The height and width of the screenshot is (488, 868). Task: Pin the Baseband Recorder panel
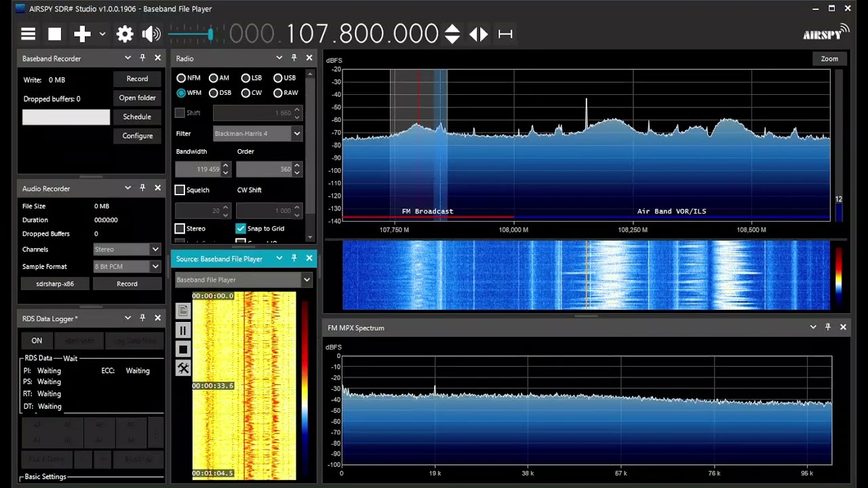[142, 58]
